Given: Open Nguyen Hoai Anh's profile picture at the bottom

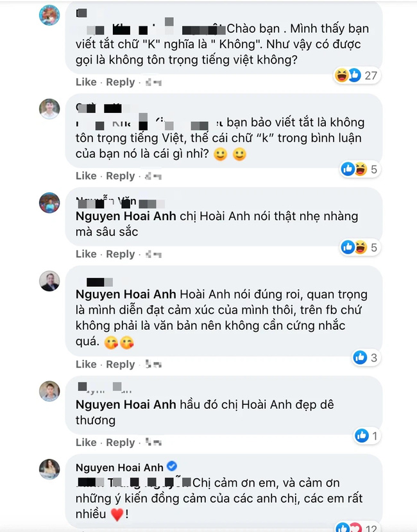Looking at the screenshot, I should [48, 468].
